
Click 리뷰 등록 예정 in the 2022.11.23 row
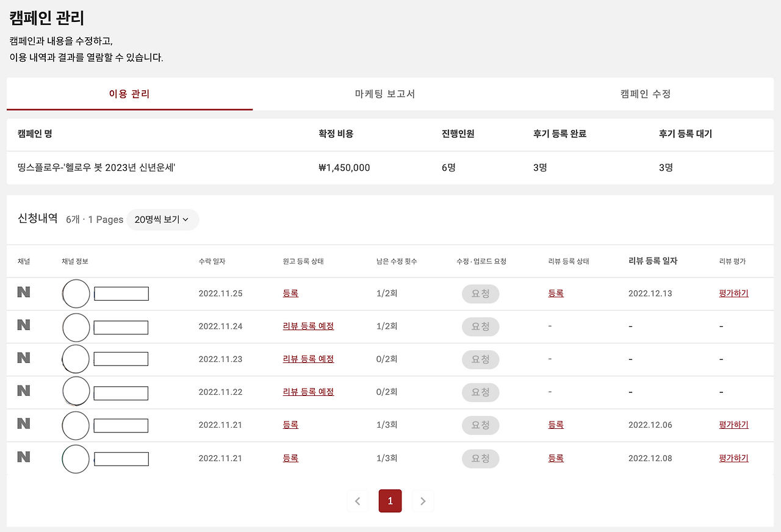tap(308, 359)
